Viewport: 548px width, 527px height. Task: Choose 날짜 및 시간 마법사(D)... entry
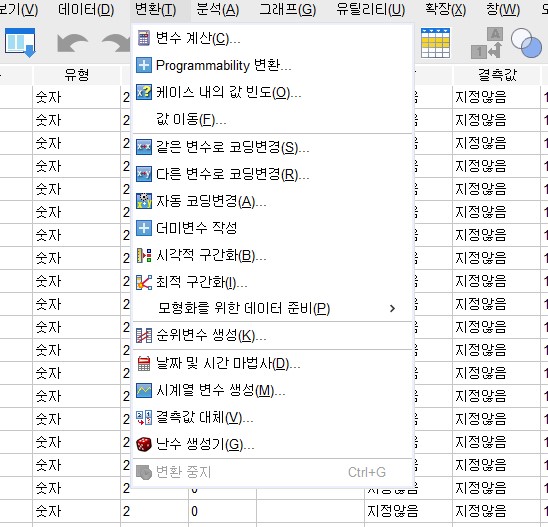[273, 364]
